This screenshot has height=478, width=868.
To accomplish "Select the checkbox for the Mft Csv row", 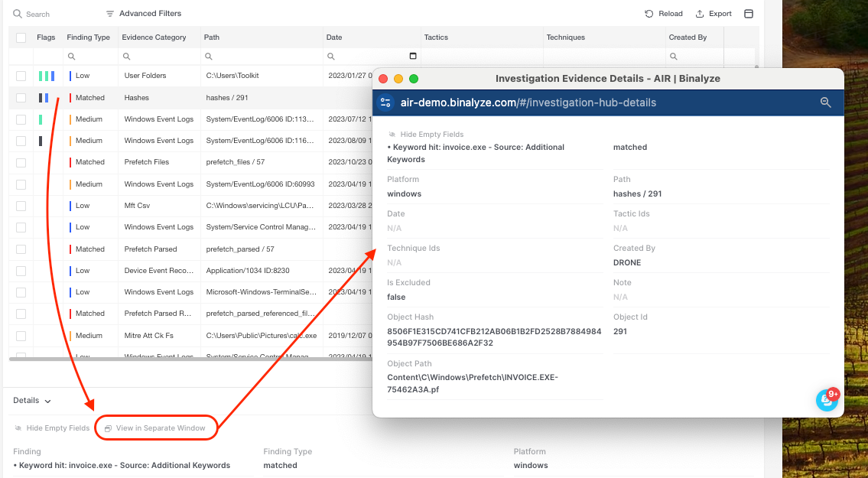I will pyautogui.click(x=21, y=206).
